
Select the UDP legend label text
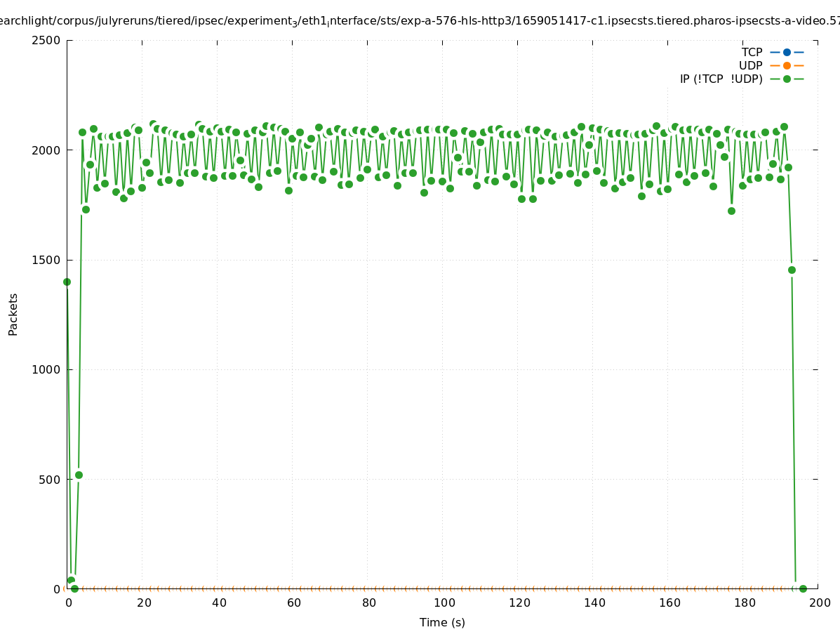click(750, 65)
